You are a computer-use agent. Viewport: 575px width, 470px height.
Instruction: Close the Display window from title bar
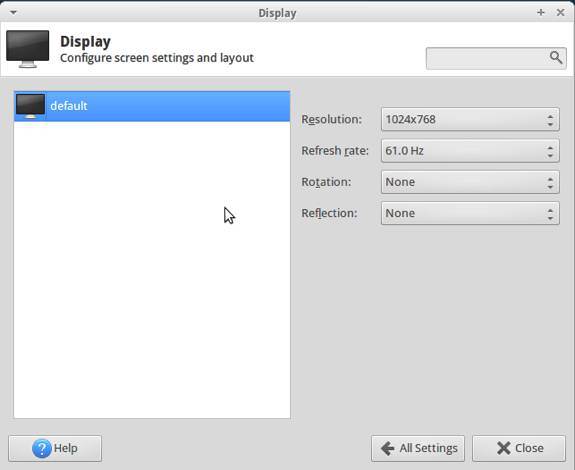[x=560, y=12]
